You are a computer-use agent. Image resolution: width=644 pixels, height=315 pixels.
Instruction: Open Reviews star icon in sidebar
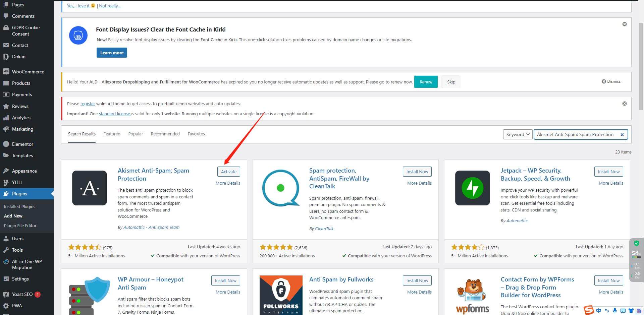pyautogui.click(x=6, y=106)
